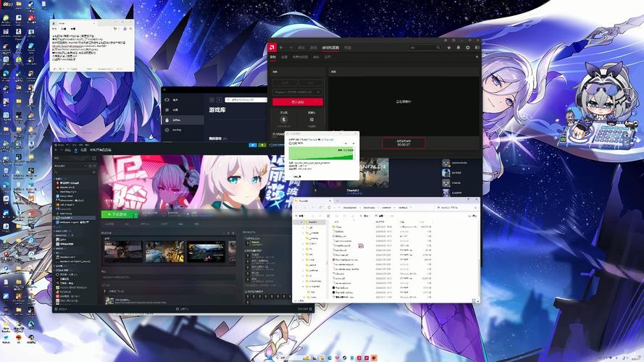644x362 pixels.
Task: Click the File Explorer back arrow
Action: (296, 208)
